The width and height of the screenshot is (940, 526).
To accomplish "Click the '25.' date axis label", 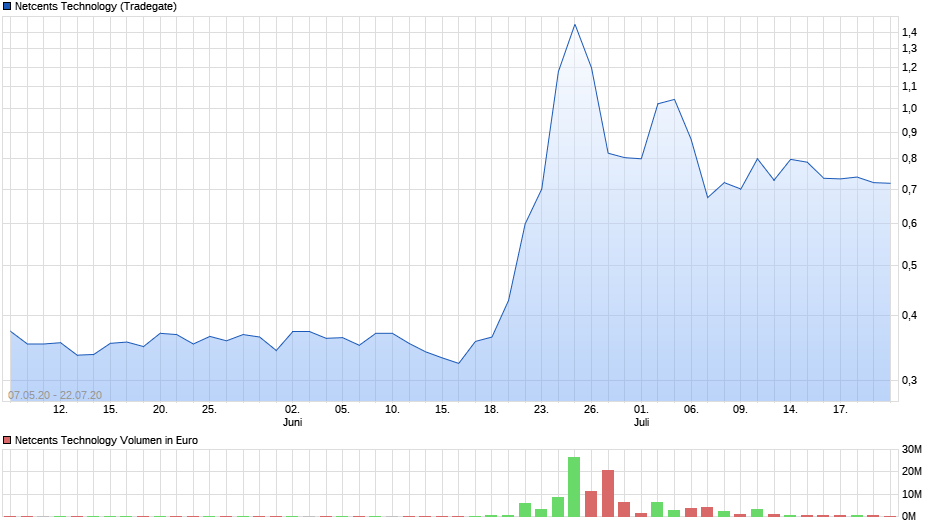I will (209, 410).
